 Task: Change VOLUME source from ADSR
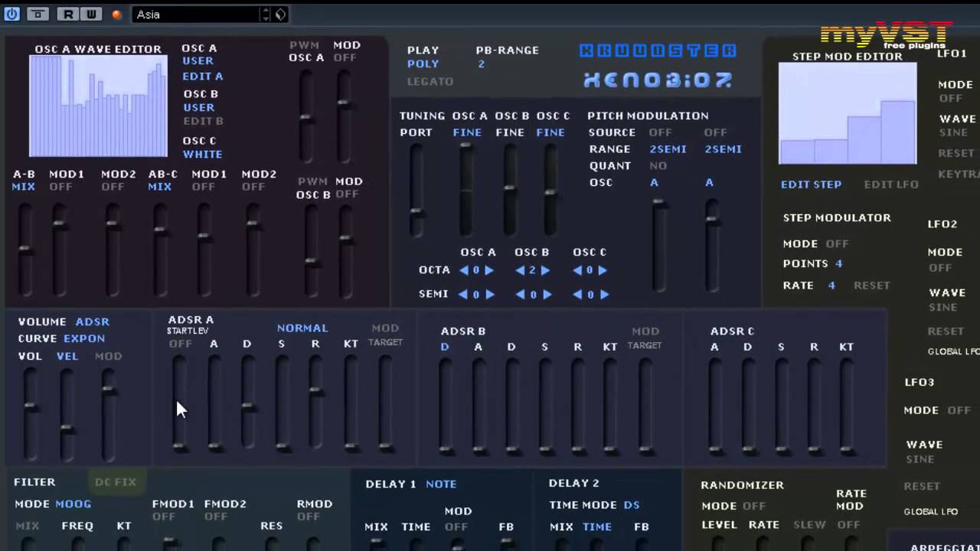(92, 322)
